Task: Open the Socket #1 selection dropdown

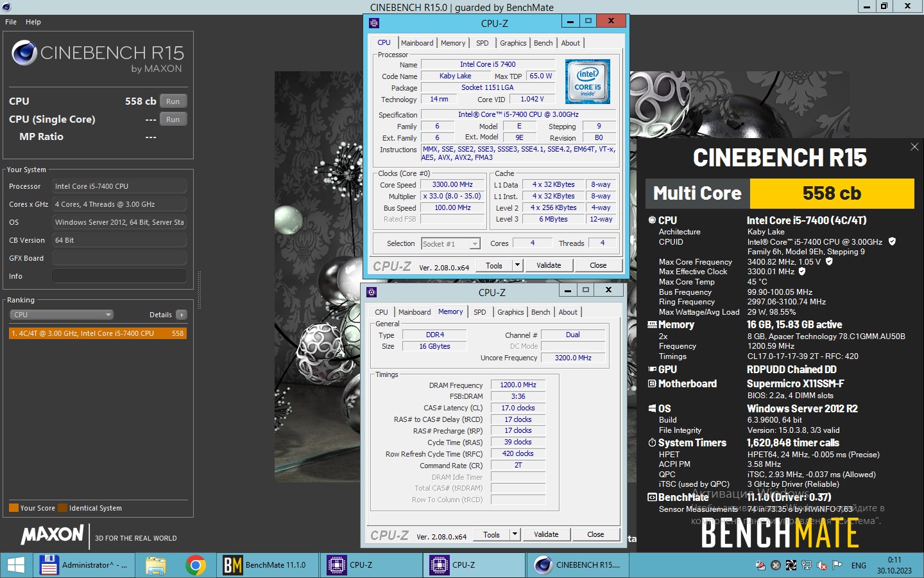Action: coord(450,244)
